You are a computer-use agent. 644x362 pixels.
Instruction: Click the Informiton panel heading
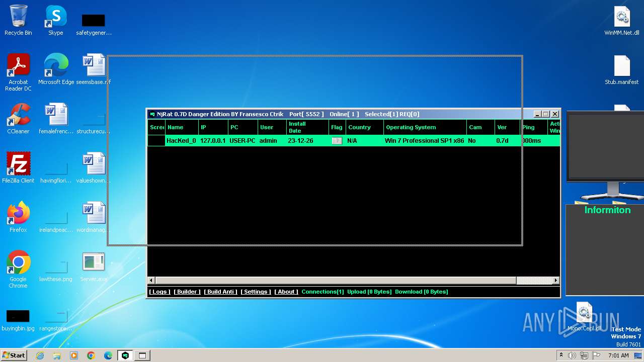(607, 210)
